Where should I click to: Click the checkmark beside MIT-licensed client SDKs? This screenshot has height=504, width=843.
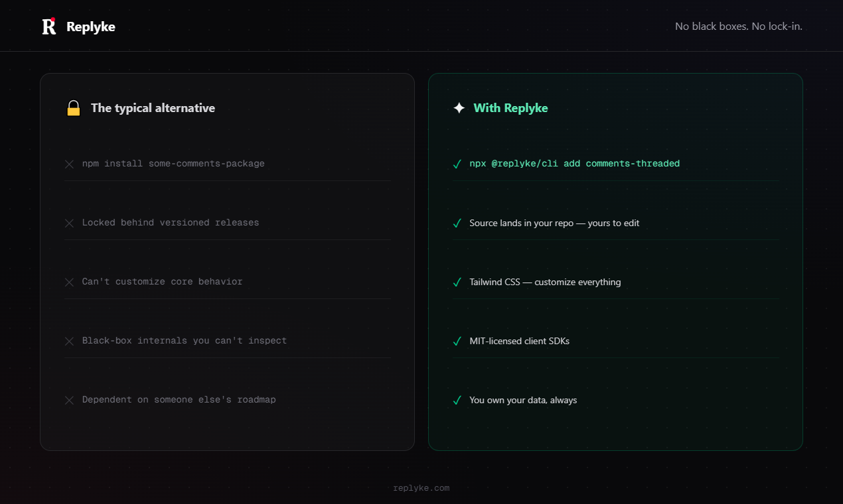457,341
